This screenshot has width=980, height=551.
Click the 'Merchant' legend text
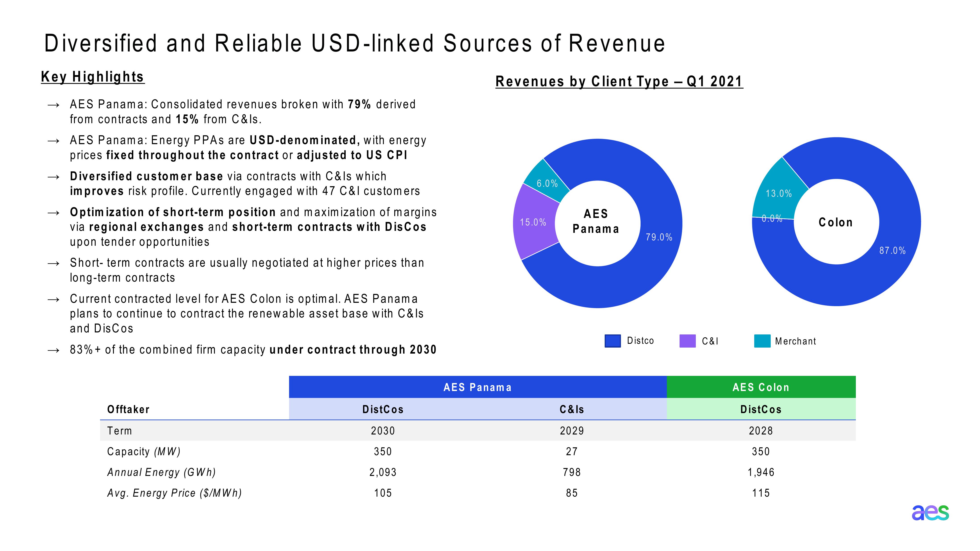[795, 341]
